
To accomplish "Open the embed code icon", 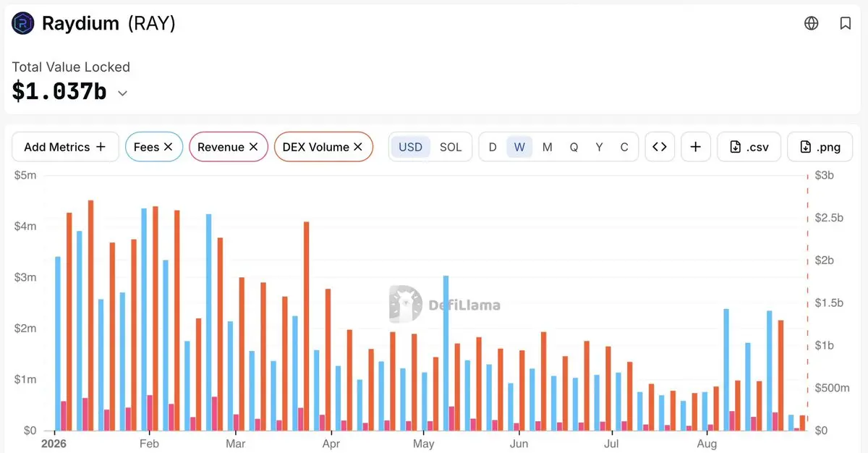I will pos(659,147).
